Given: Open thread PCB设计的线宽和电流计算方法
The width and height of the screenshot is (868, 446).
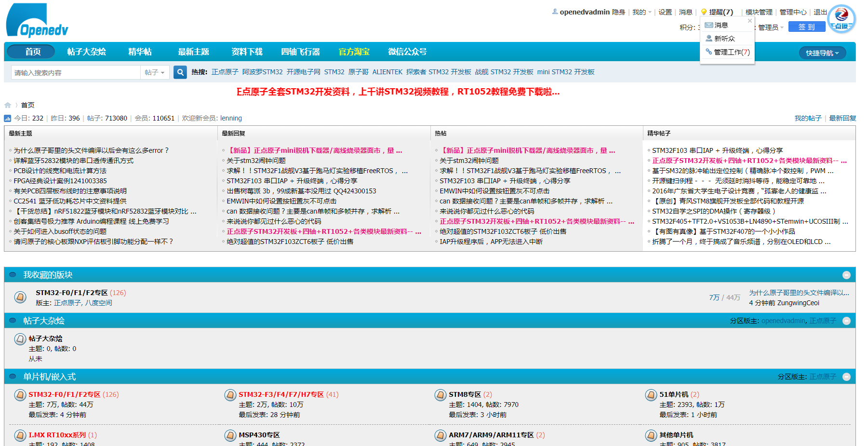Looking at the screenshot, I should pyautogui.click(x=60, y=171).
